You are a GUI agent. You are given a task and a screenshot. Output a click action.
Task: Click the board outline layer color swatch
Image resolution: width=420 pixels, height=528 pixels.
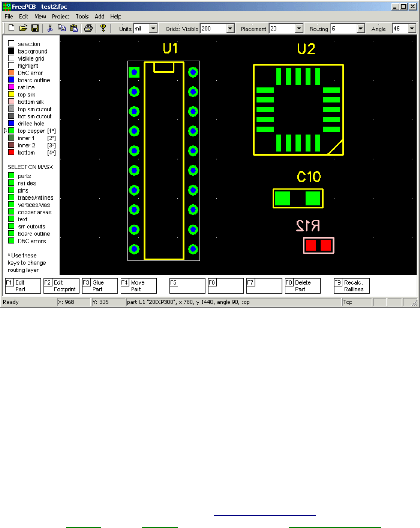[x=11, y=80]
